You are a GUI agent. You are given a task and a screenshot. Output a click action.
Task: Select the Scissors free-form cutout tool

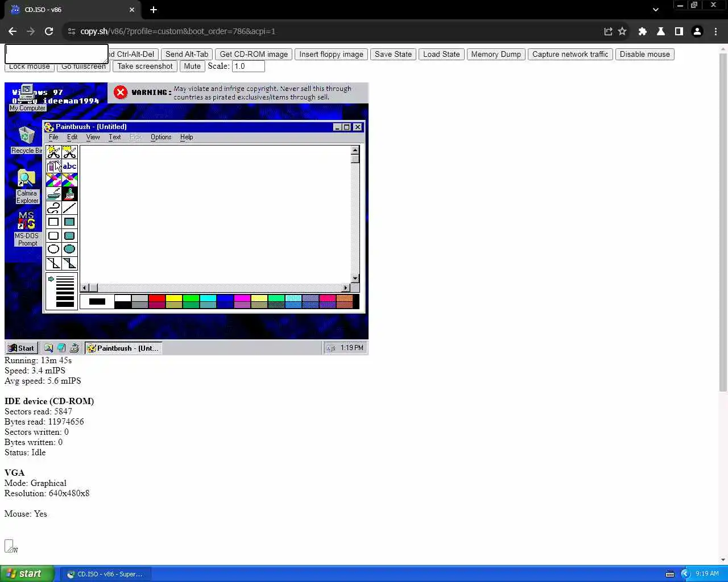tap(53, 152)
